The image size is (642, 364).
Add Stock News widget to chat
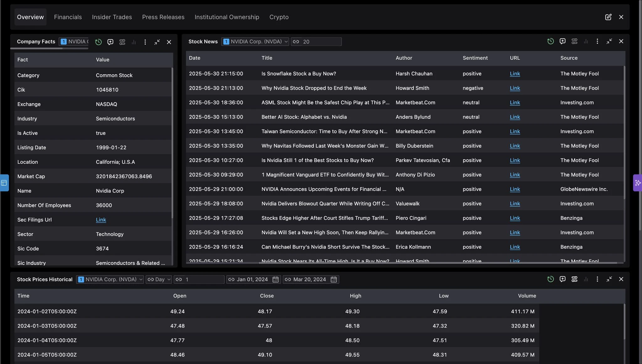[x=562, y=41]
